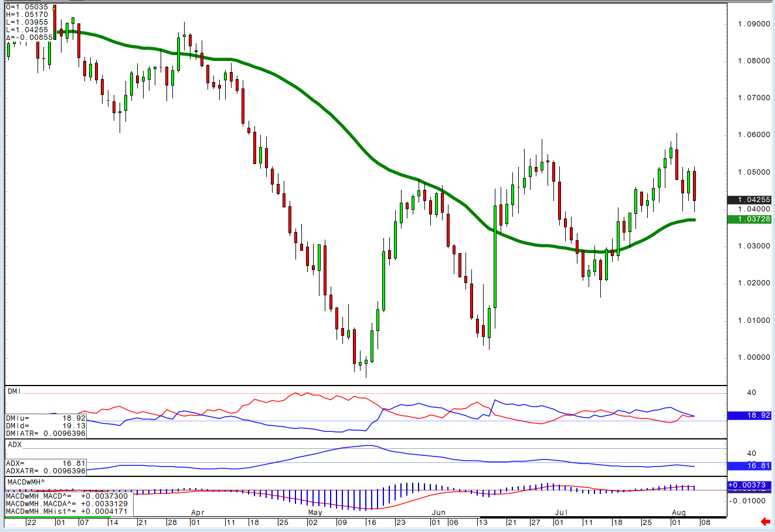Click the 08 date label on time axis
Image resolution: width=775 pixels, height=532 pixels.
705,521
